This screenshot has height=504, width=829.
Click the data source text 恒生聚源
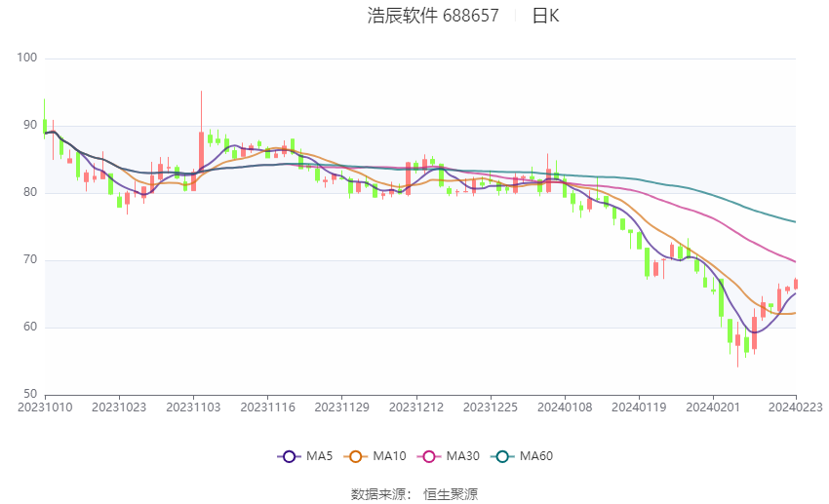point(451,494)
